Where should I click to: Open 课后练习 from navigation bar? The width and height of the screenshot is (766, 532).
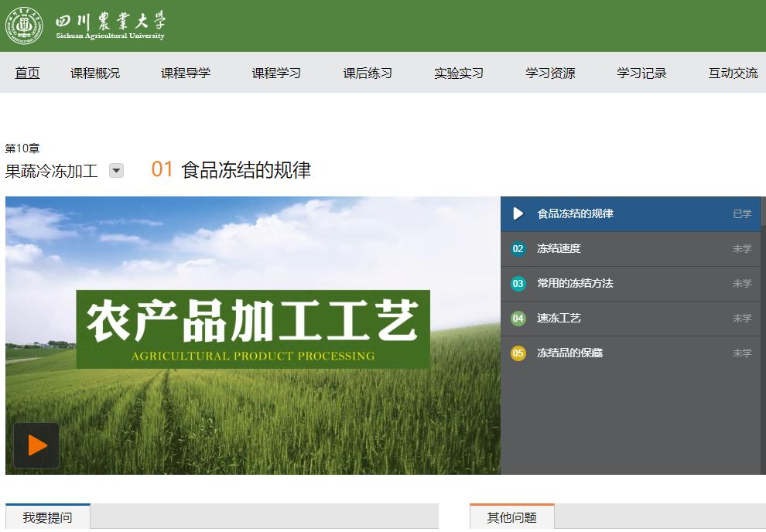click(x=368, y=73)
